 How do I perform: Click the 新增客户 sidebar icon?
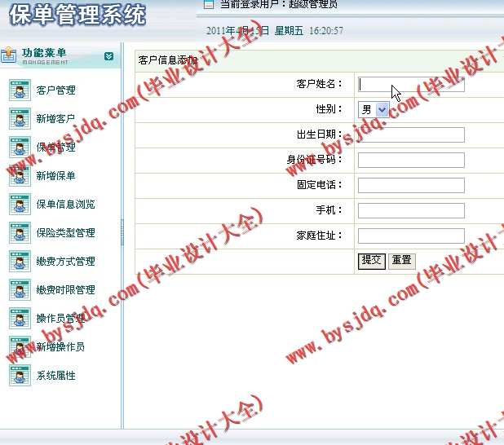pos(20,118)
